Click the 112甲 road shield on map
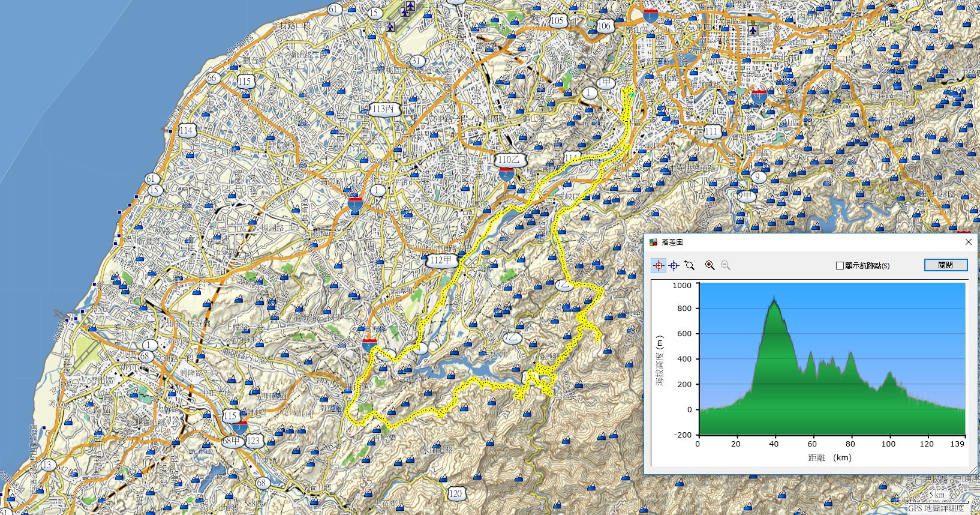Viewport: 980px width, 515px height. [x=442, y=260]
